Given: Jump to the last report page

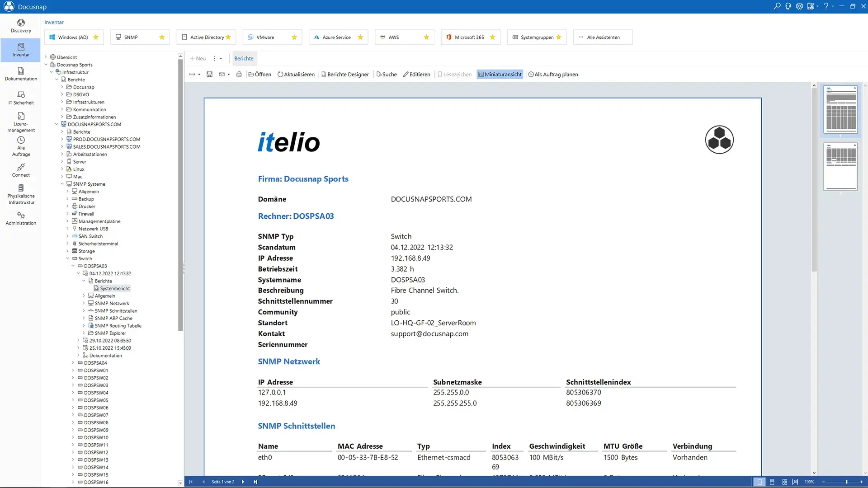Looking at the screenshot, I should pyautogui.click(x=255, y=482).
